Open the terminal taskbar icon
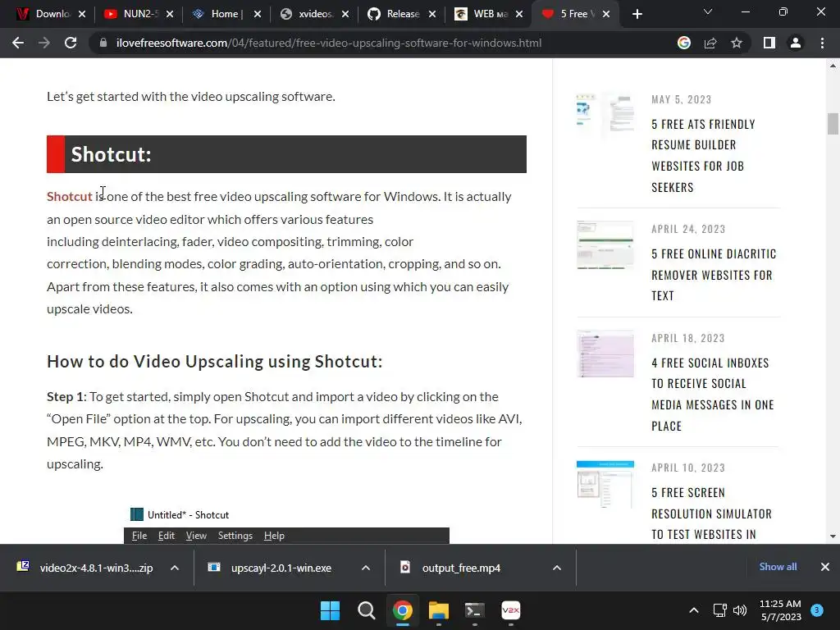Viewport: 840px width, 630px height. [475, 610]
